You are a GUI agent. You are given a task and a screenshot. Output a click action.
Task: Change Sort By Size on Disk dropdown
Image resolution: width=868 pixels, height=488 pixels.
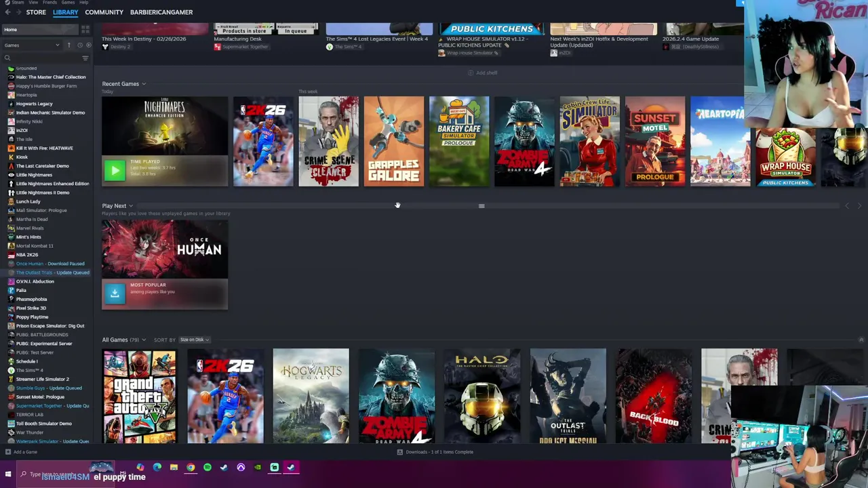tap(195, 340)
